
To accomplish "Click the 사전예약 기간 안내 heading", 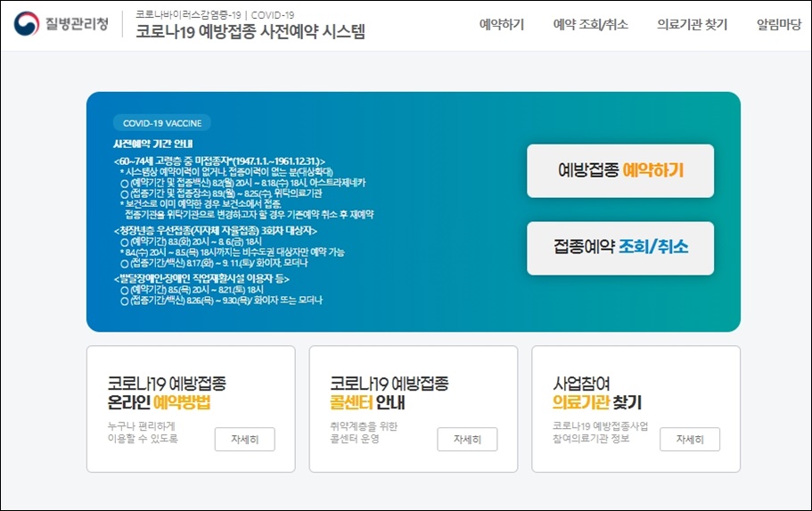I will click(x=152, y=144).
